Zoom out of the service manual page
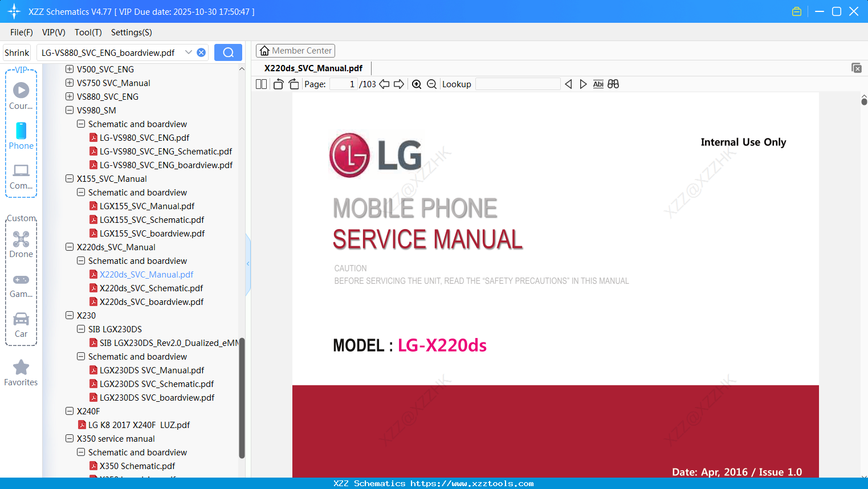This screenshot has width=868, height=489. (x=431, y=84)
